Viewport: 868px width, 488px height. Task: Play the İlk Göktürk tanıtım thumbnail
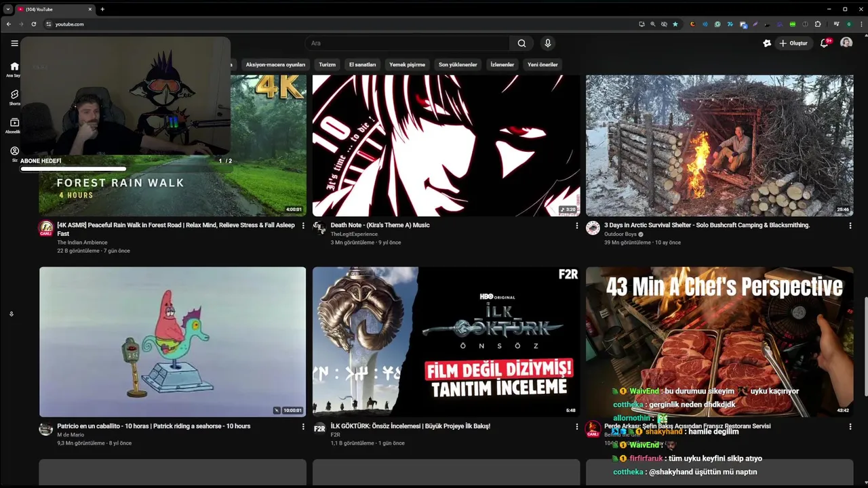click(x=446, y=342)
